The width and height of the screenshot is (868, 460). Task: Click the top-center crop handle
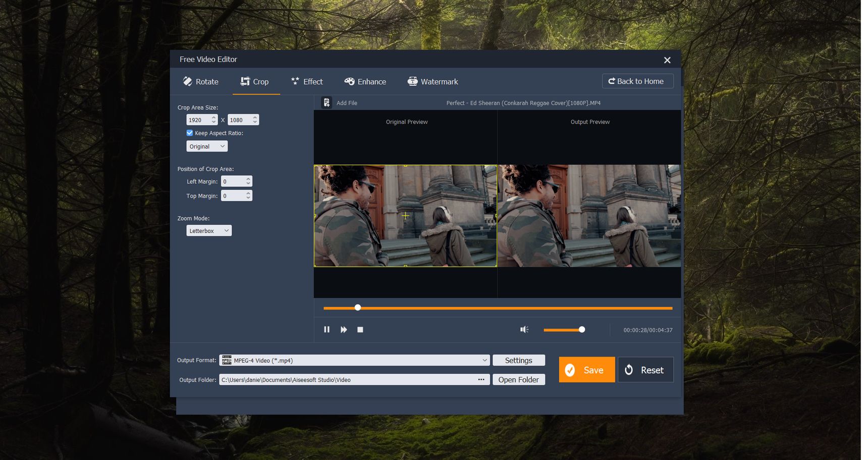[x=405, y=165]
